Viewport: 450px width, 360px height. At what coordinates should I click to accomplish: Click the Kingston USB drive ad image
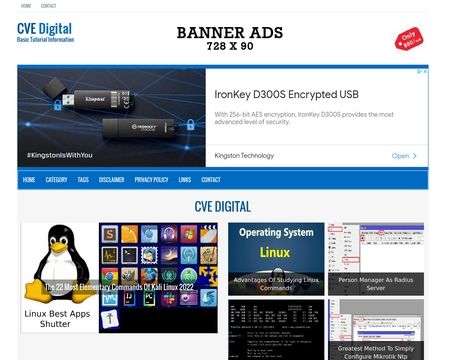coord(112,118)
